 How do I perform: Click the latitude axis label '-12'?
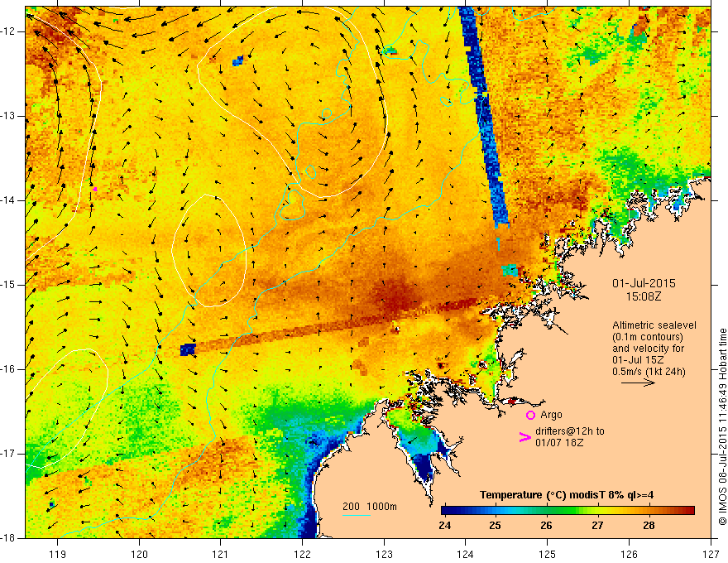(x=8, y=31)
